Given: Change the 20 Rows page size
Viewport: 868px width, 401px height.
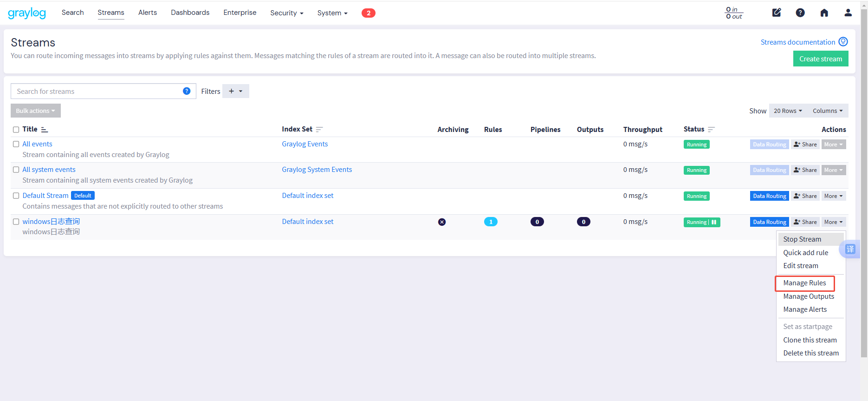Looking at the screenshot, I should coord(788,111).
